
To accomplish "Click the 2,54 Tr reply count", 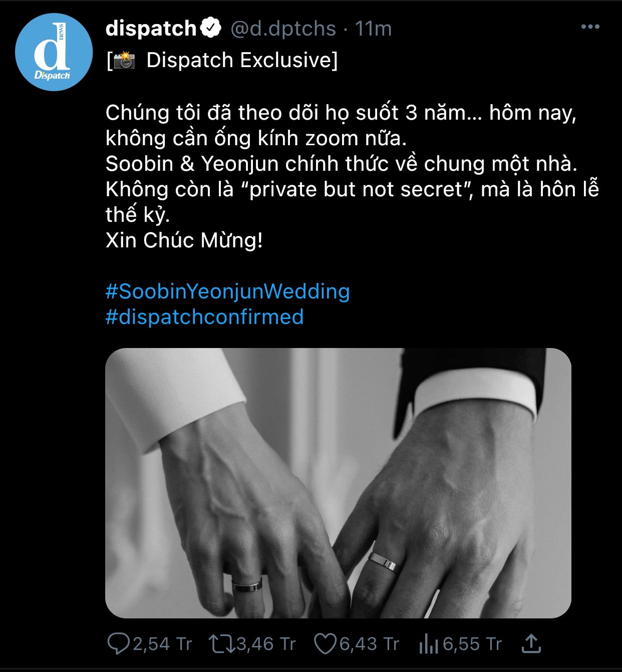I will tap(162, 644).
